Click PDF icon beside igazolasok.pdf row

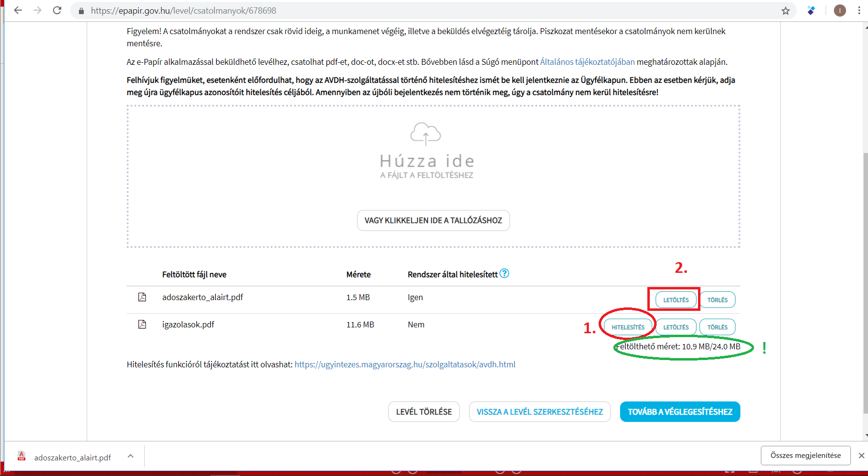[x=142, y=324]
